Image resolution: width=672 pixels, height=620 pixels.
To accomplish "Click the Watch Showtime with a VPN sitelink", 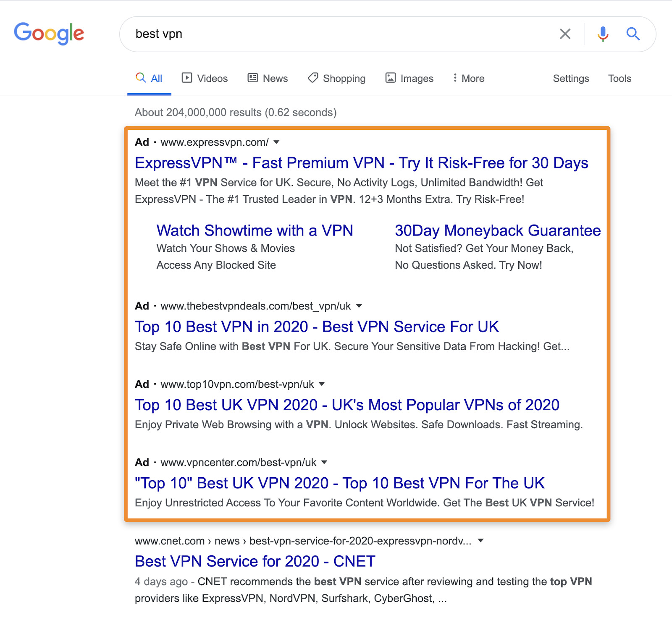I will [255, 230].
